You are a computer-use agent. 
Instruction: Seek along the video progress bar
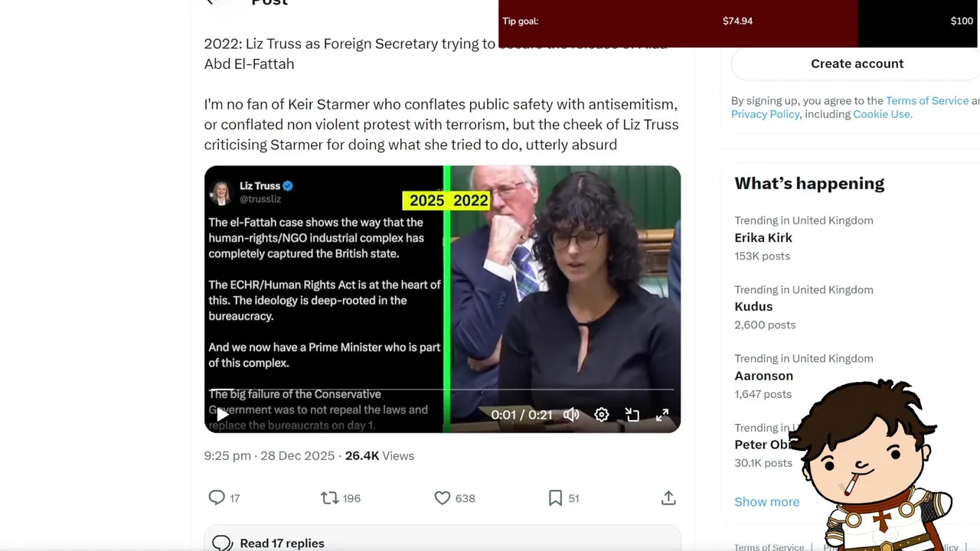tap(442, 390)
